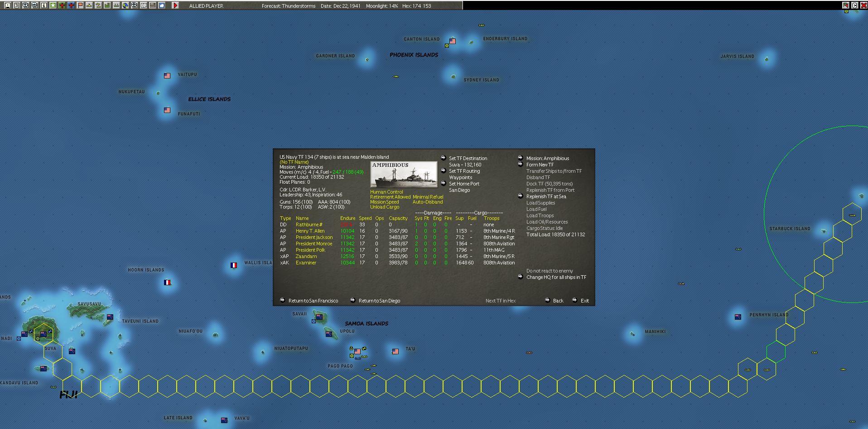The height and width of the screenshot is (429, 868).
Task: Click the red end-turn play arrow
Action: coord(175,5)
